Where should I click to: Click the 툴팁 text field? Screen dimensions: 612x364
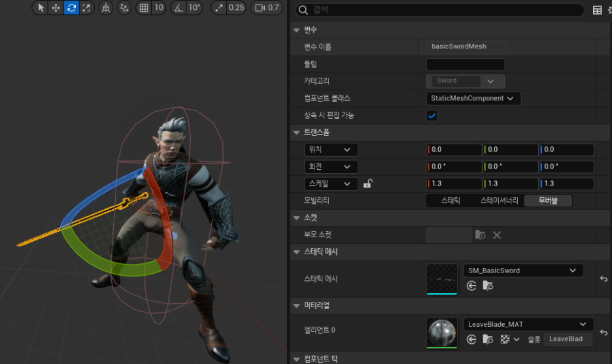pyautogui.click(x=466, y=64)
